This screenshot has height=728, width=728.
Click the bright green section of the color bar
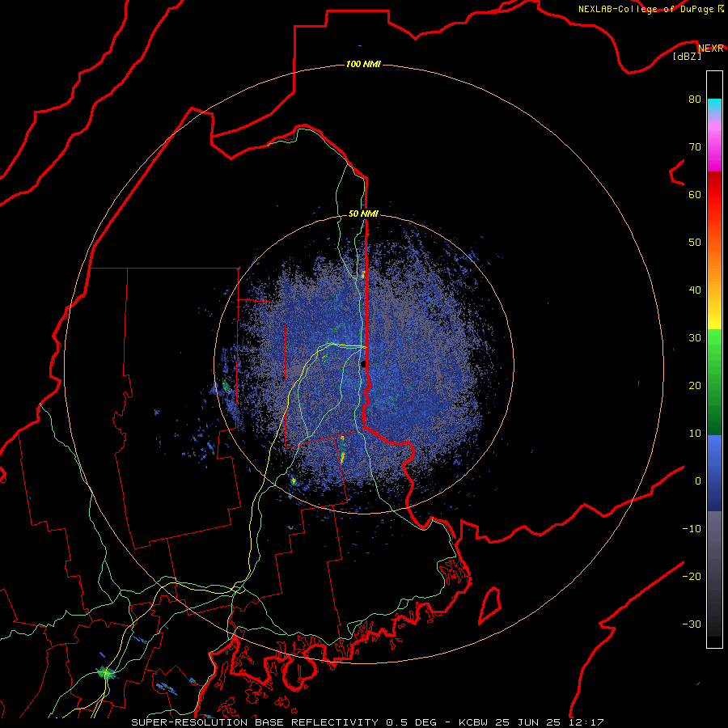(714, 346)
